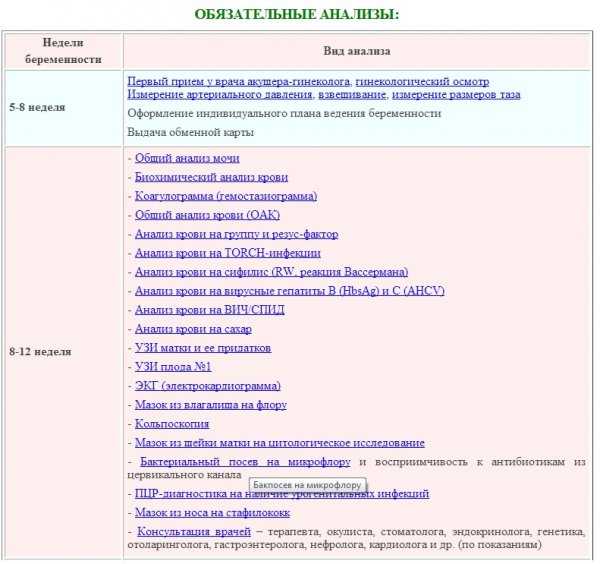Screen dimensions: 600x564
Task: Open "ЭКГ (электрокардиограмма)" link
Action: (x=208, y=386)
